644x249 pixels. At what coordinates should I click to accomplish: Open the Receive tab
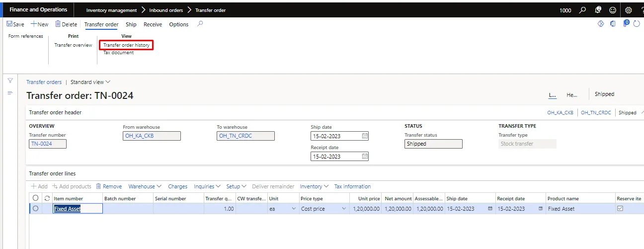(153, 24)
